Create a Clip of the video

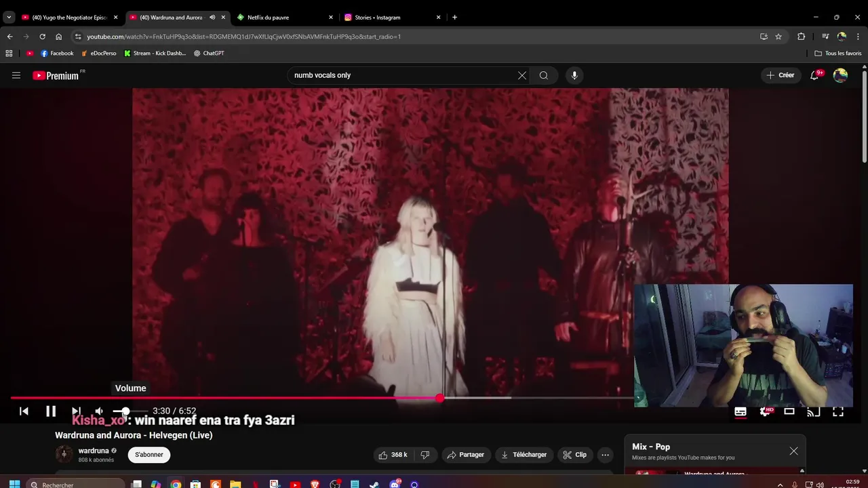(x=574, y=455)
